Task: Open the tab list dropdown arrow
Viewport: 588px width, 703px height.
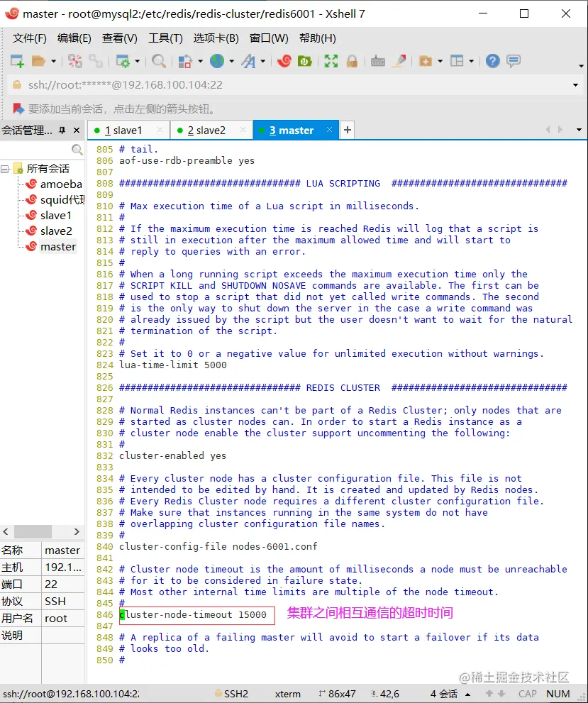Action: tap(579, 130)
